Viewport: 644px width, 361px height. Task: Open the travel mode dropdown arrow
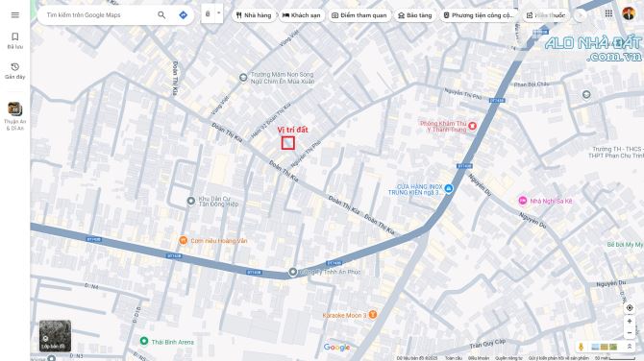pyautogui.click(x=218, y=13)
